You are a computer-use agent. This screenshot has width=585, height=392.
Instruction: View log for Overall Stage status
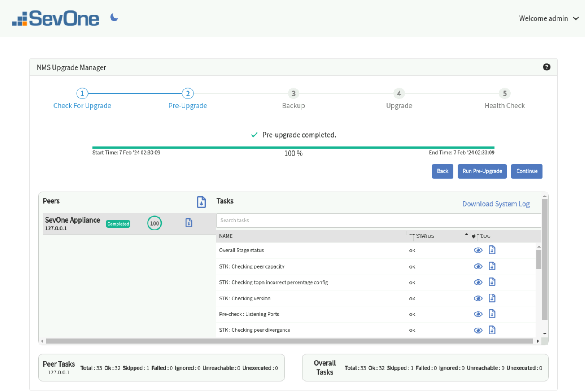[478, 251]
